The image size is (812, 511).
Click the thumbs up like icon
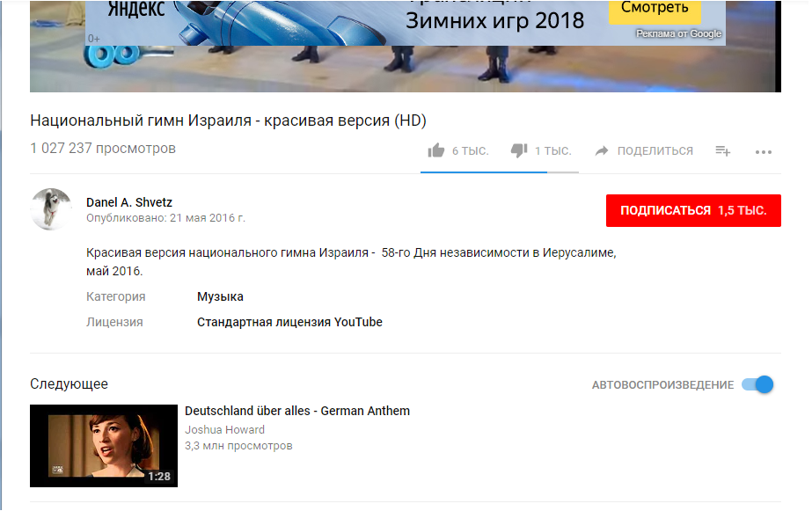click(436, 150)
